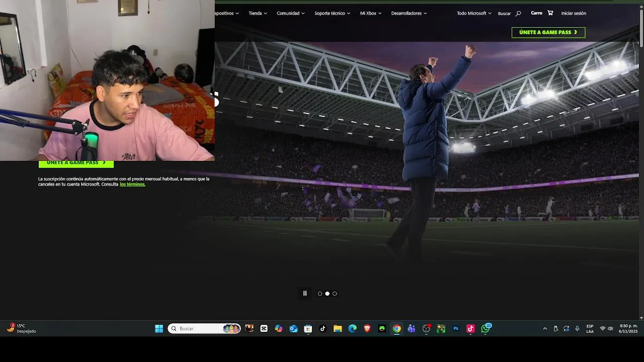Launch Microsoft Edge from taskbar

[352, 329]
